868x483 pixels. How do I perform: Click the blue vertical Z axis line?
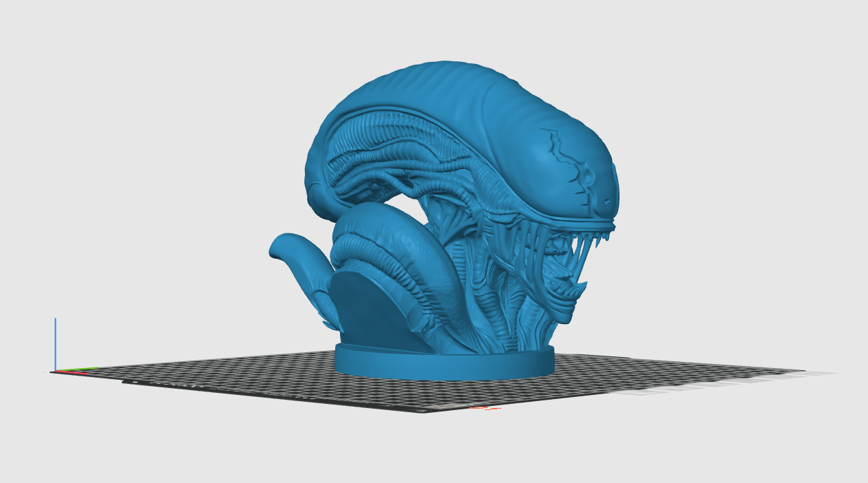[55, 344]
